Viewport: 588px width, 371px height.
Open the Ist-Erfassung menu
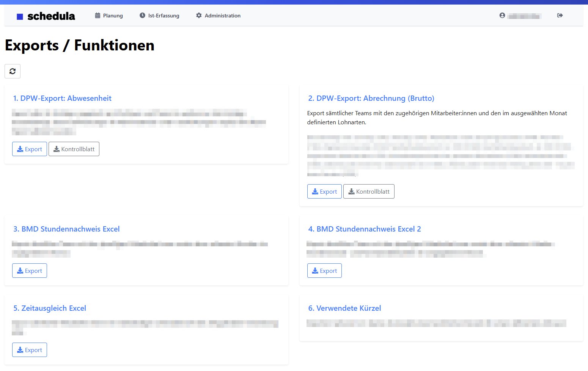(159, 16)
